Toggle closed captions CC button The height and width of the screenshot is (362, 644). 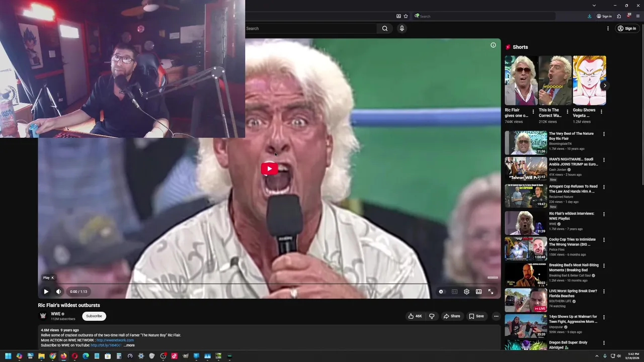click(454, 292)
